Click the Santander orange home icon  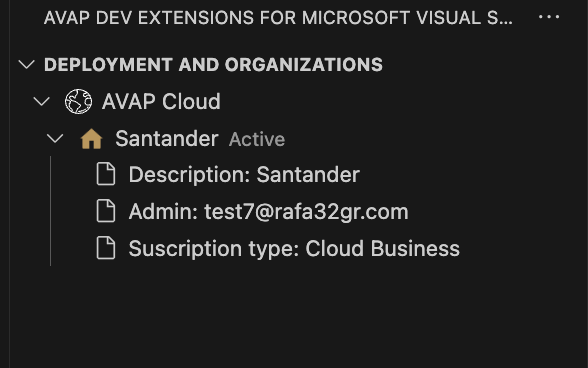tap(91, 139)
